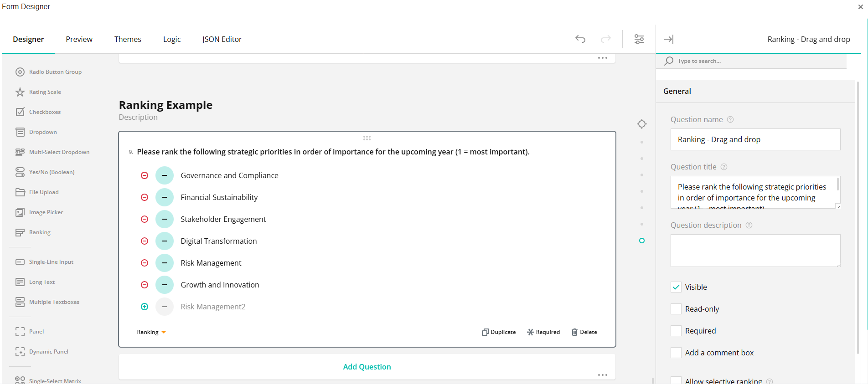The image size is (868, 390).
Task: Collapse the property panel arrow icon
Action: 669,39
